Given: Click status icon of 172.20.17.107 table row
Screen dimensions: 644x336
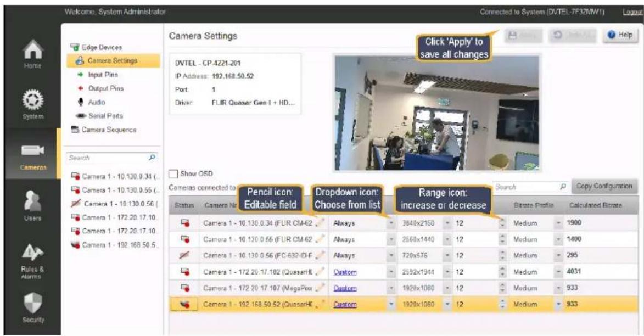Looking at the screenshot, I should [x=185, y=288].
